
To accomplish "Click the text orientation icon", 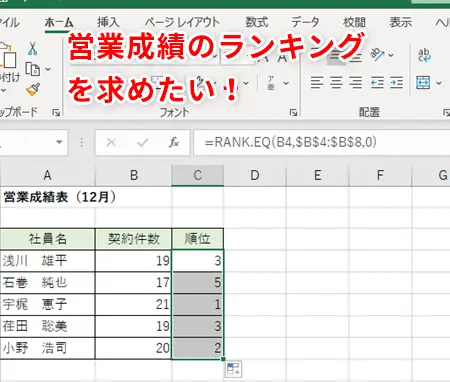I will click(377, 54).
